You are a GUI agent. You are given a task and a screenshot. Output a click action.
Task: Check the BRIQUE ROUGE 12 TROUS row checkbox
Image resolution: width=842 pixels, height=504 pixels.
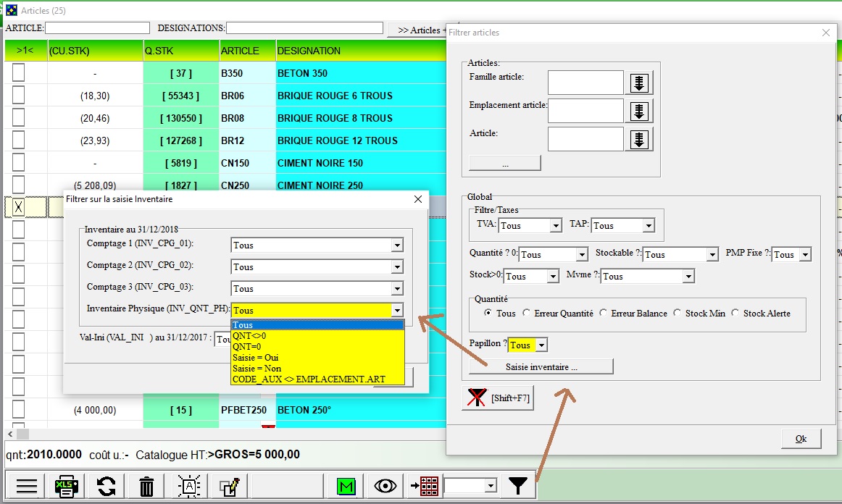click(x=18, y=140)
